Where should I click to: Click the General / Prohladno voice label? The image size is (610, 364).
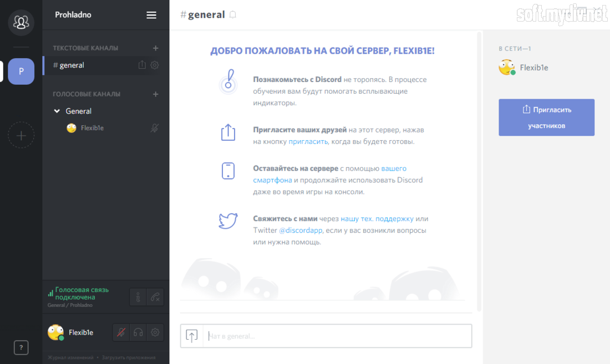tap(70, 305)
